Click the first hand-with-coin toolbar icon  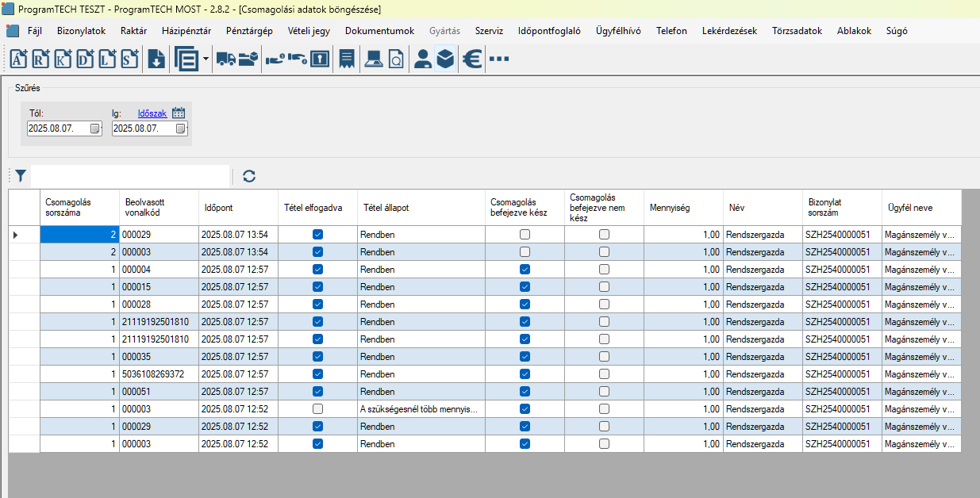coord(275,59)
